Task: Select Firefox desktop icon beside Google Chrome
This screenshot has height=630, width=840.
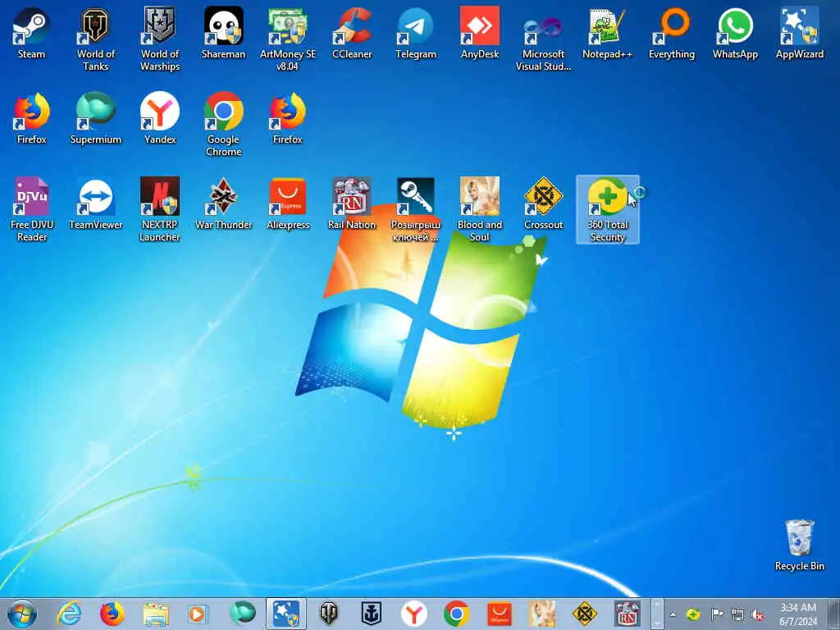Action: pos(288,119)
